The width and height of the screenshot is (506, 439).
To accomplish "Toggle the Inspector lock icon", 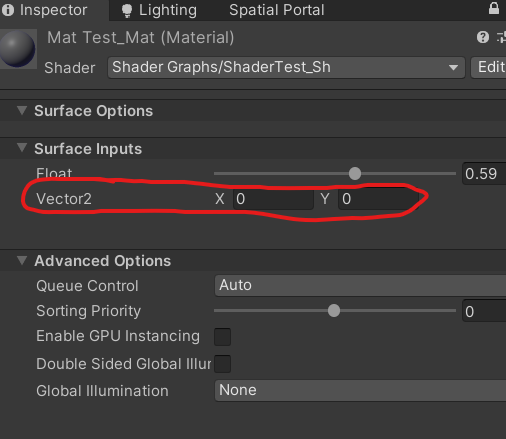I will [494, 9].
